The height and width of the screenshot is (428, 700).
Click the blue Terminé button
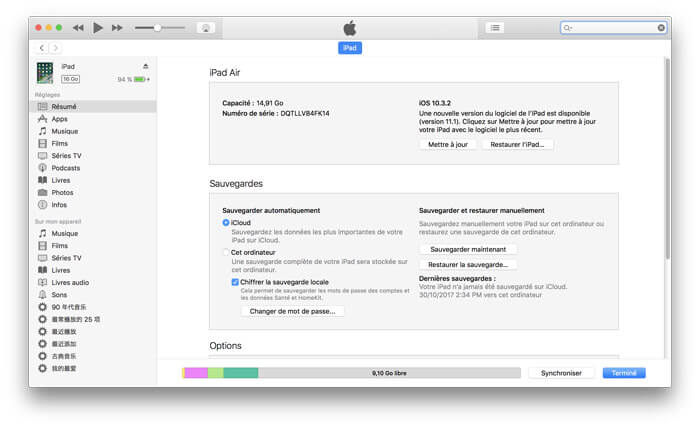[624, 373]
